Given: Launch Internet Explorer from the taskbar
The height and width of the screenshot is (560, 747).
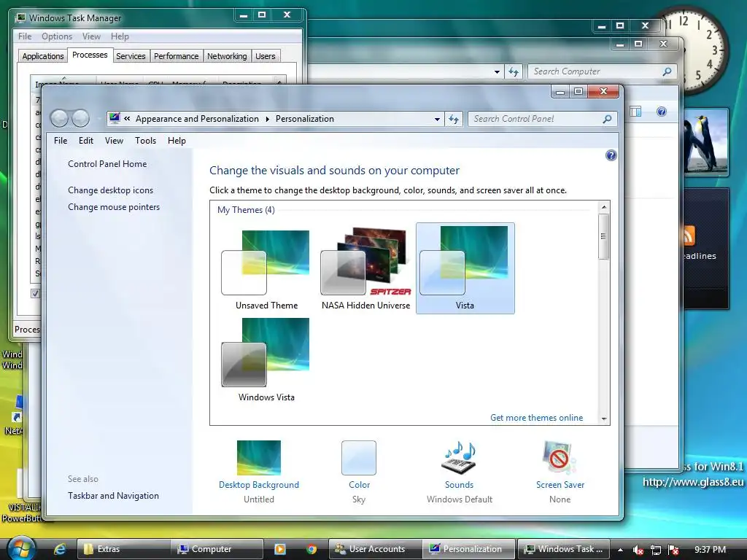Looking at the screenshot, I should [60, 549].
